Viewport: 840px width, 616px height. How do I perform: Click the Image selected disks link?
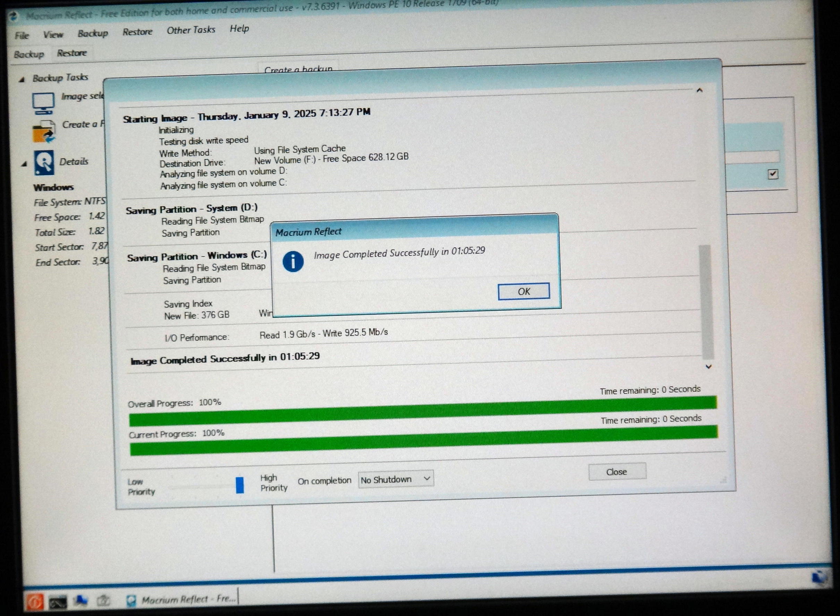point(82,96)
